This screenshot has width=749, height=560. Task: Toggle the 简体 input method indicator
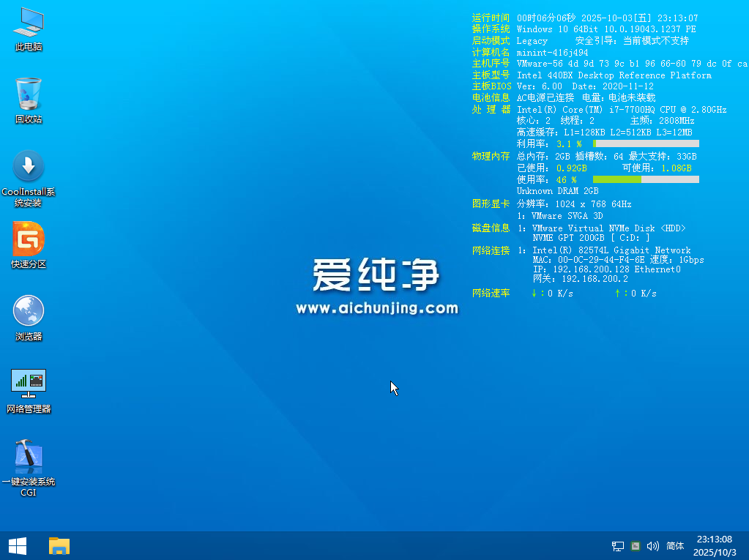[675, 546]
